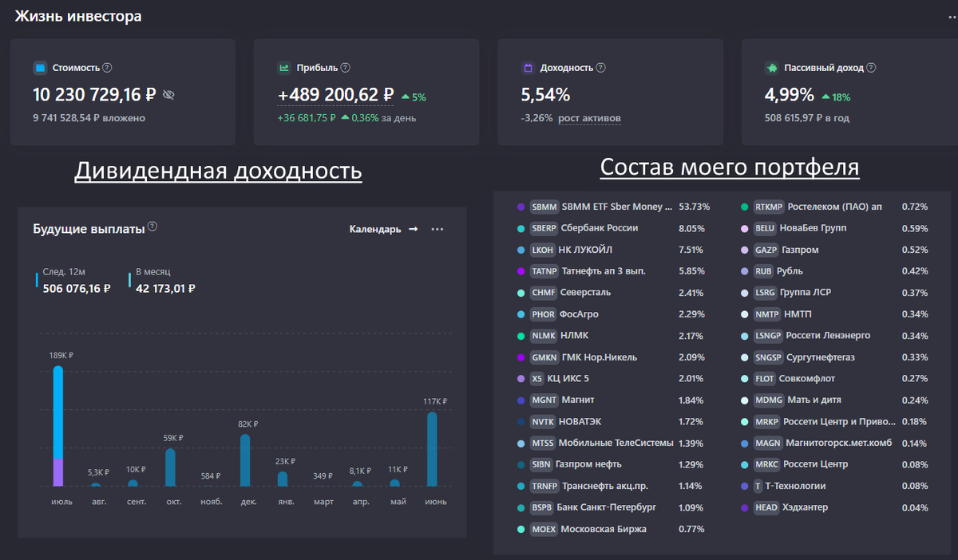
Task: Toggle the hide-value eye icon beside portfolio cost
Action: click(168, 95)
